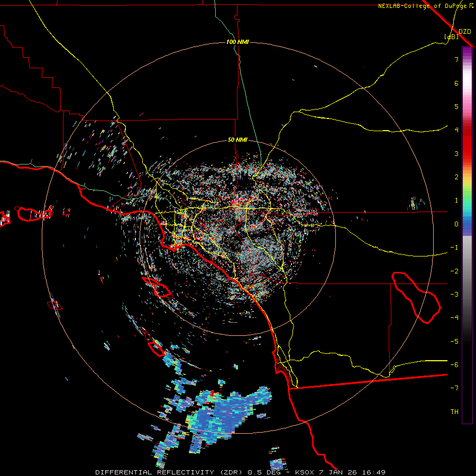Click the 3 dB value on color scale
This screenshot has width=476, height=476.
456,153
